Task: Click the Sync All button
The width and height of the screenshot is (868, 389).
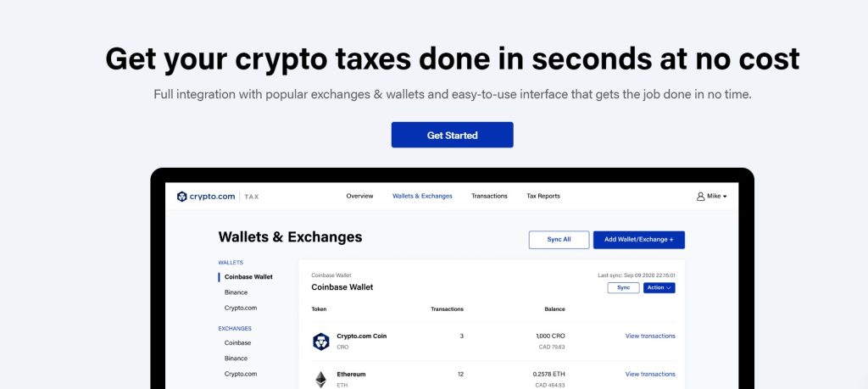Action: click(559, 240)
